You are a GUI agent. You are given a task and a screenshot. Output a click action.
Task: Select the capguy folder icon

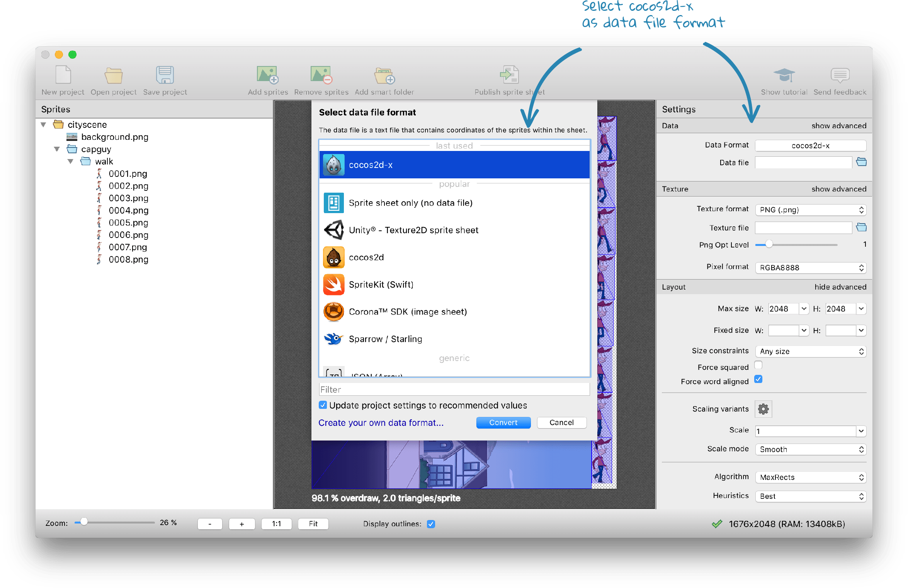[72, 149]
